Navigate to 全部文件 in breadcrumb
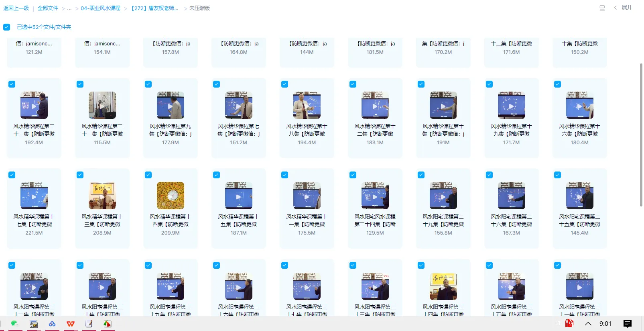Viewport: 644px width, 331px height. tap(48, 8)
